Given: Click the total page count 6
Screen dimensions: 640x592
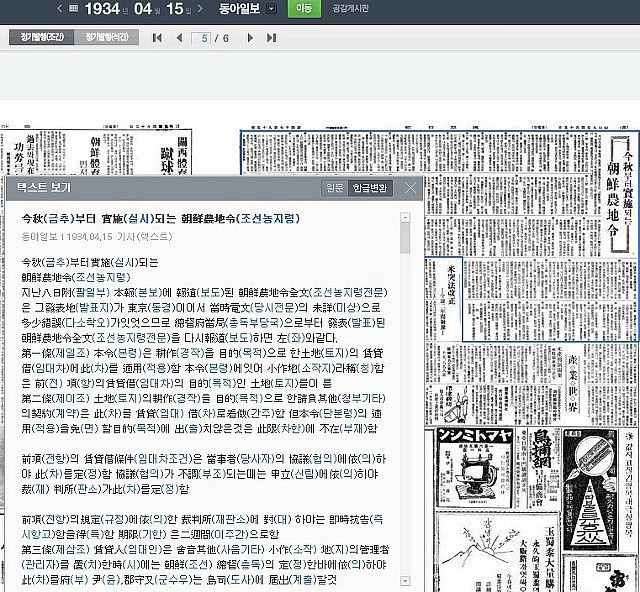Looking at the screenshot, I should click(x=226, y=38).
